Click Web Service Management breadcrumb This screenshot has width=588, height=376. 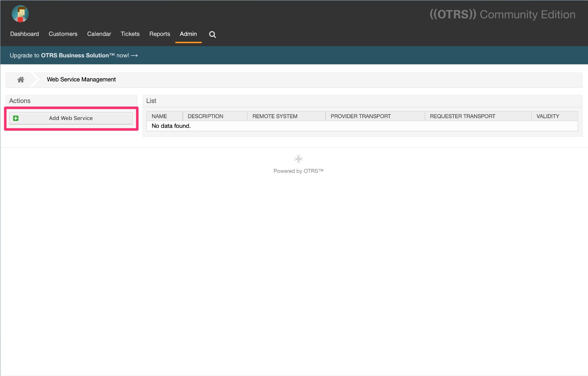pos(81,80)
